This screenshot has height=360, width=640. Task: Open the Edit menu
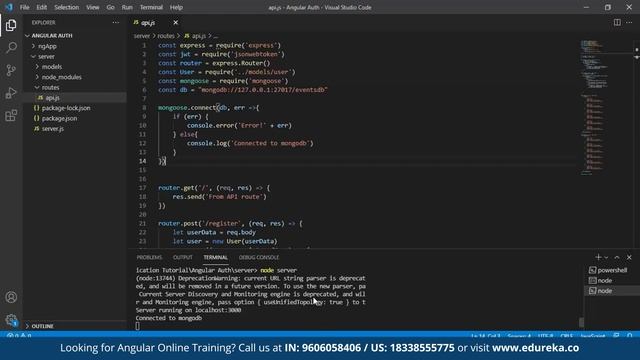point(42,7)
